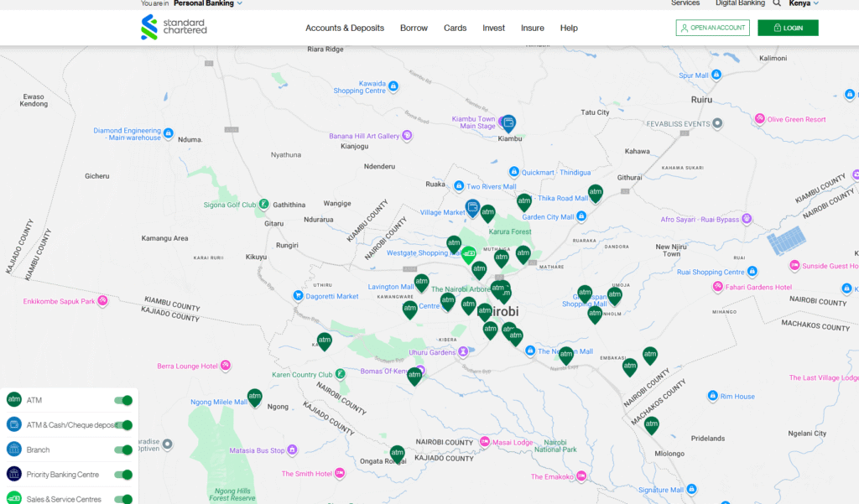
Task: Click the Dagoretti Market cart pin
Action: click(298, 296)
